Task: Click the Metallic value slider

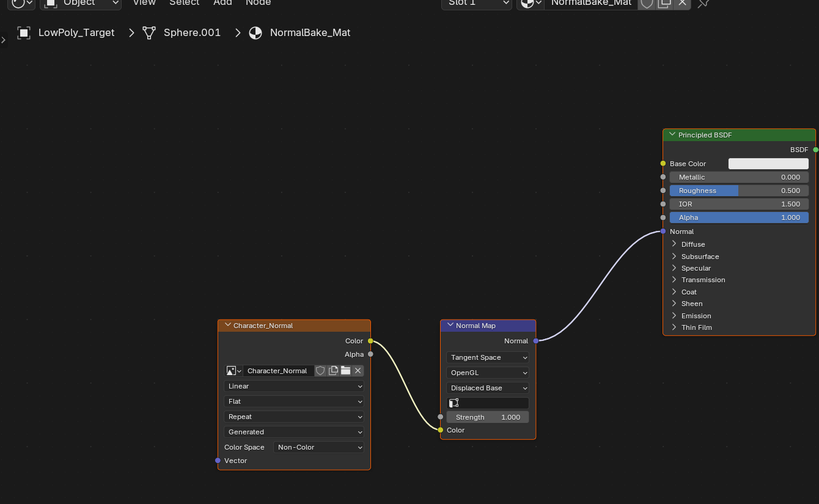Action: click(x=739, y=177)
